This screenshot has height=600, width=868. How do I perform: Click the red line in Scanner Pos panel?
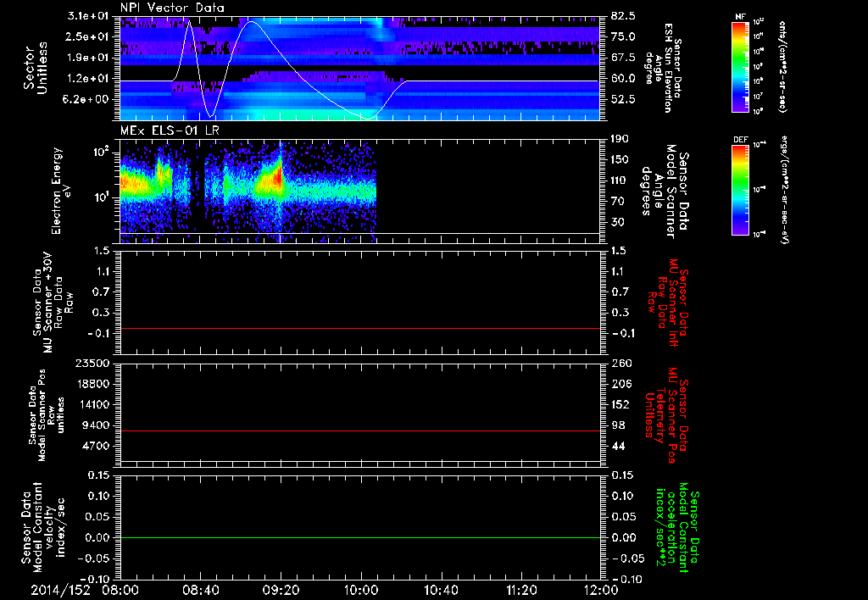[x=360, y=431]
